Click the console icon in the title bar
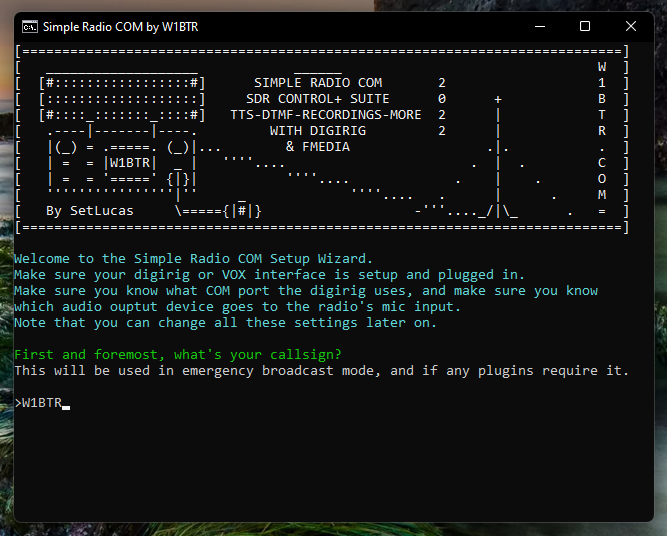The height and width of the screenshot is (536, 667). click(x=30, y=27)
